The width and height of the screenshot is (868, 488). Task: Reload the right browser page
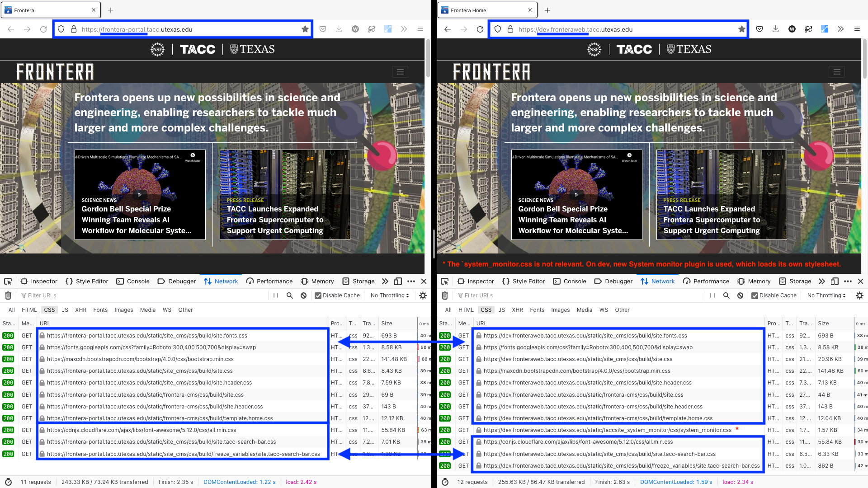(x=480, y=29)
